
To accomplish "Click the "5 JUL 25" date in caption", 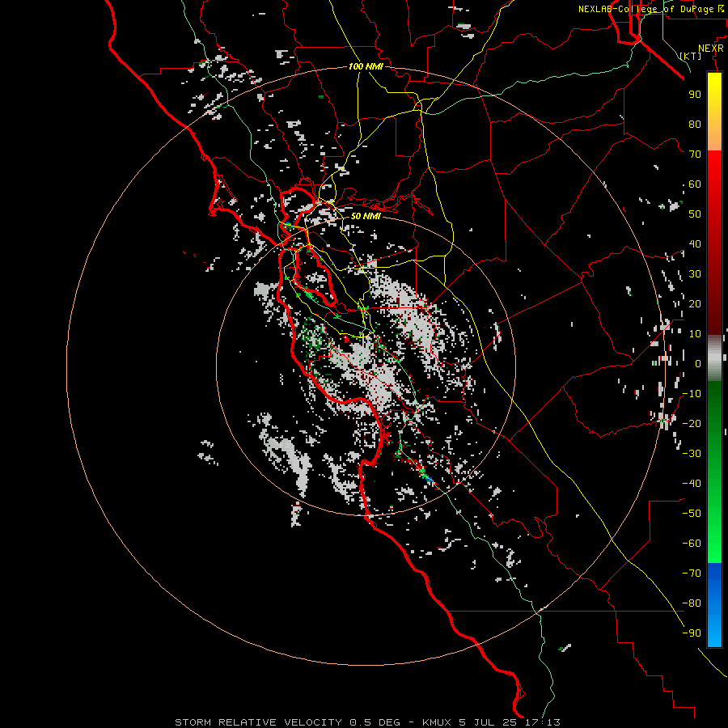I will 487,722.
